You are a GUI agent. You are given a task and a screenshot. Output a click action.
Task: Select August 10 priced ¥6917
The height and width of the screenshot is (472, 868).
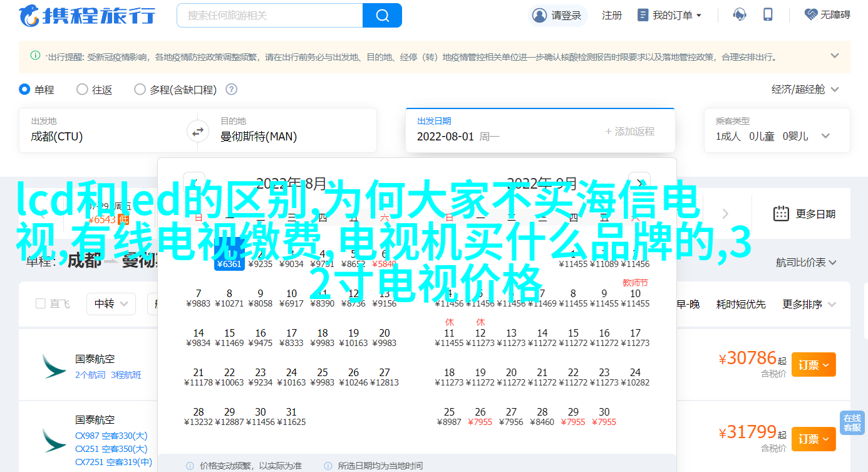pos(291,298)
